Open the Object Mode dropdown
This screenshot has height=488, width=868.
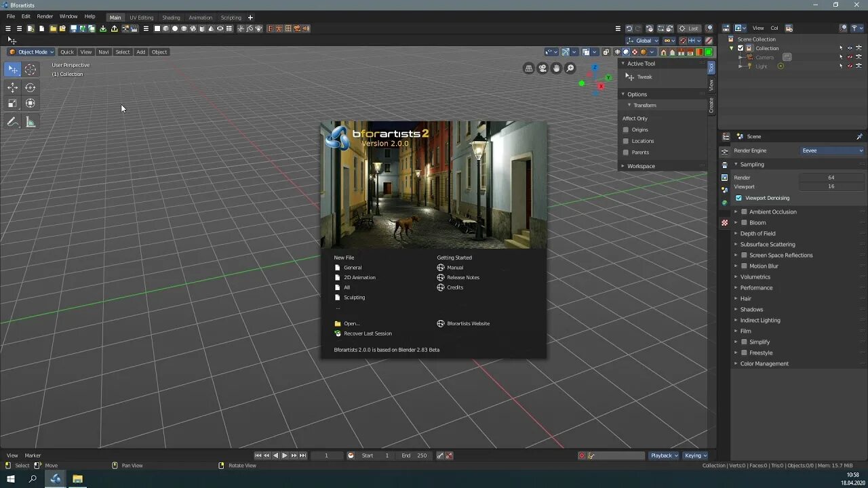[x=31, y=52]
